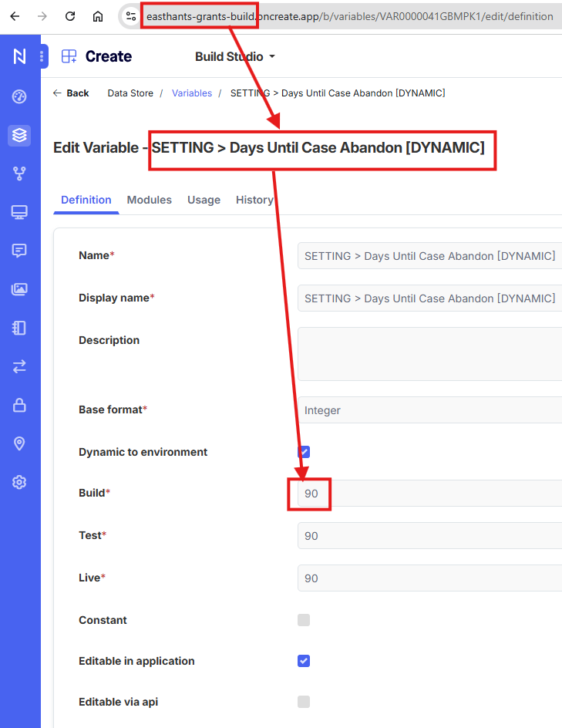
Task: Tick the Editable via api checkbox
Action: [304, 702]
